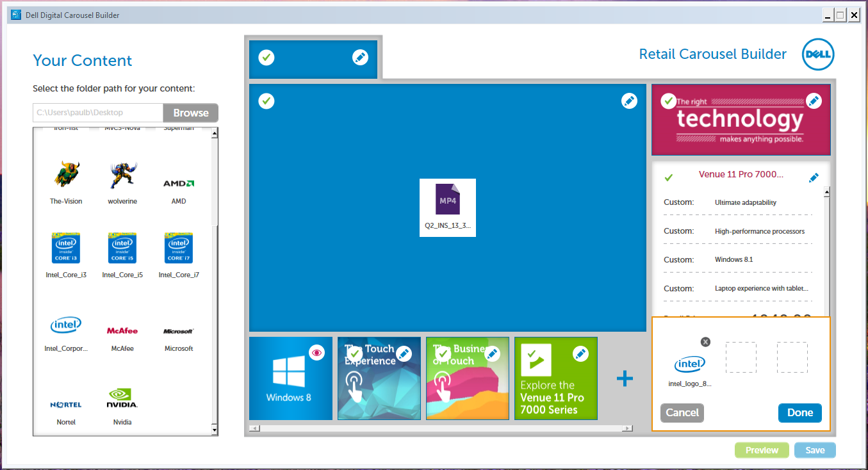
Task: Click the Dell logo
Action: click(x=818, y=56)
